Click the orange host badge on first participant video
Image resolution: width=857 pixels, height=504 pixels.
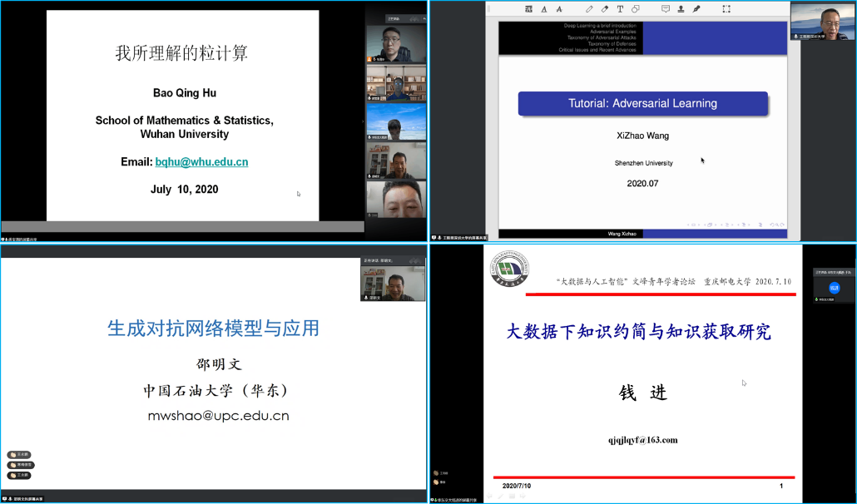[x=370, y=59]
